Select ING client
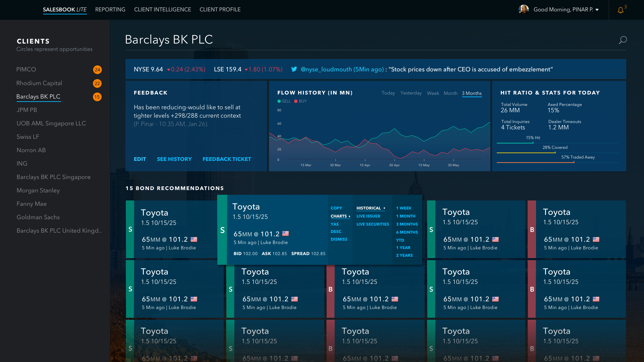This screenshot has height=362, width=644. (22, 164)
